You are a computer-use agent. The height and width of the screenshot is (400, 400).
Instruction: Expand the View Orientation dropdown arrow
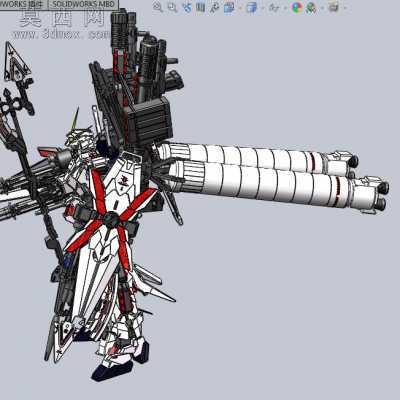pyautogui.click(x=240, y=7)
